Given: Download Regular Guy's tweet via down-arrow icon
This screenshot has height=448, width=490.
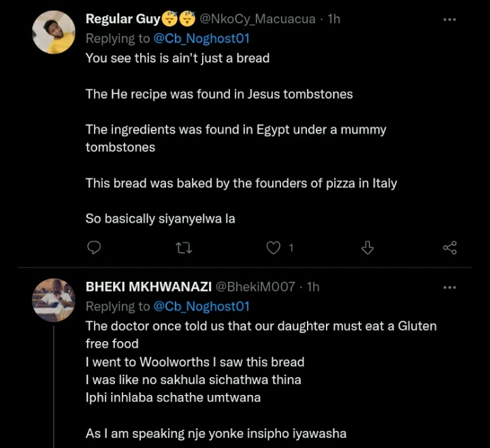Looking at the screenshot, I should (367, 248).
